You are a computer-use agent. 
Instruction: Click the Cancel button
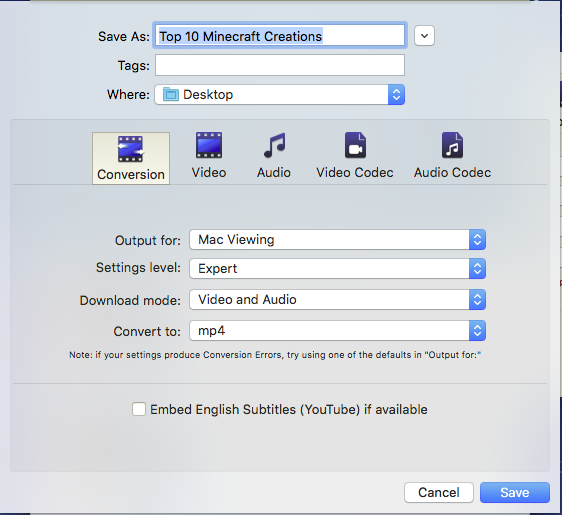tap(439, 492)
